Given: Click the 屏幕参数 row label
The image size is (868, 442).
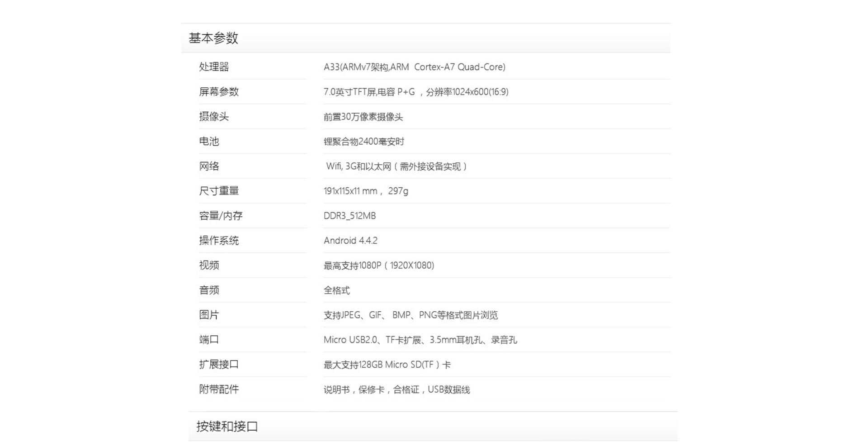Looking at the screenshot, I should pyautogui.click(x=219, y=92).
